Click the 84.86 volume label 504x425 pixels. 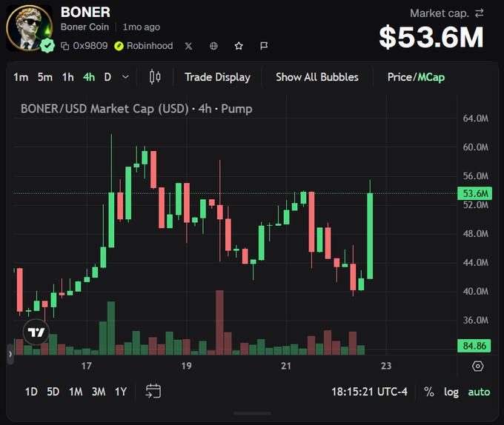tap(474, 346)
